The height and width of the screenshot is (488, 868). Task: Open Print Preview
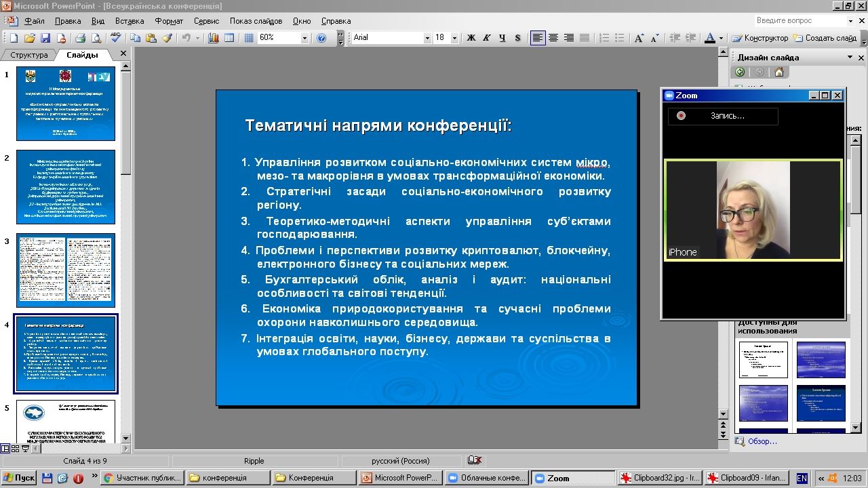click(x=95, y=38)
